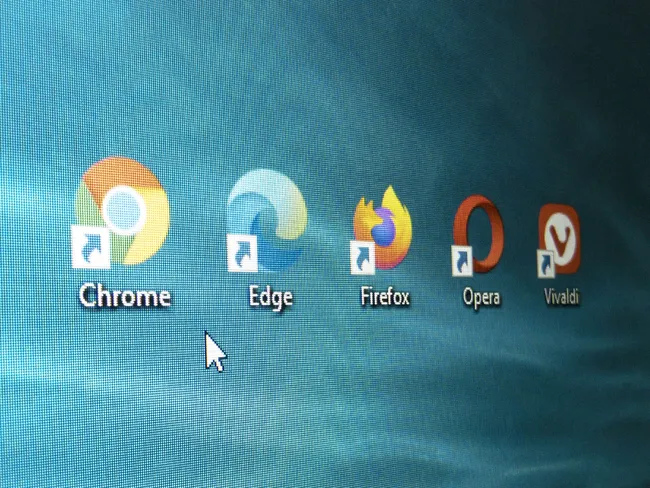Viewport: 650px width, 488px height.
Task: Click the "Vivaldi" label text
Action: (x=561, y=296)
